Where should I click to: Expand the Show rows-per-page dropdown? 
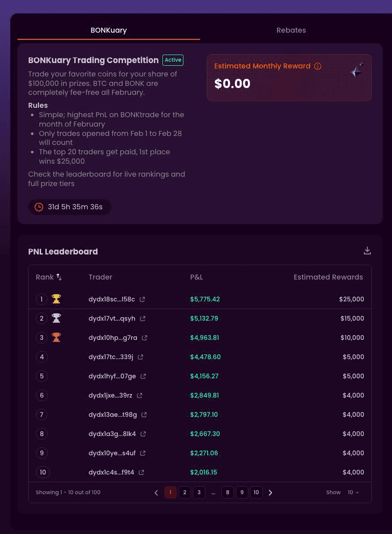click(x=353, y=492)
